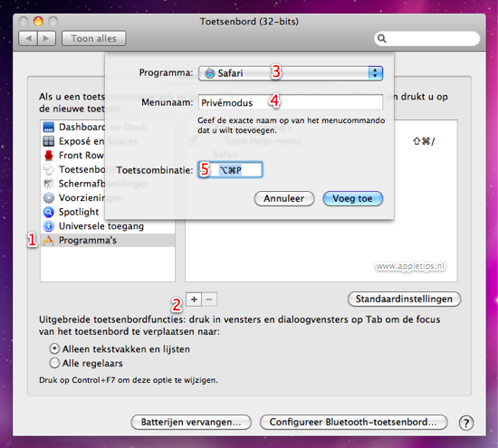Viewport: 498px width, 448px height.
Task: Select Alleen tekstvakken en lijsten radio
Action: pyautogui.click(x=54, y=349)
